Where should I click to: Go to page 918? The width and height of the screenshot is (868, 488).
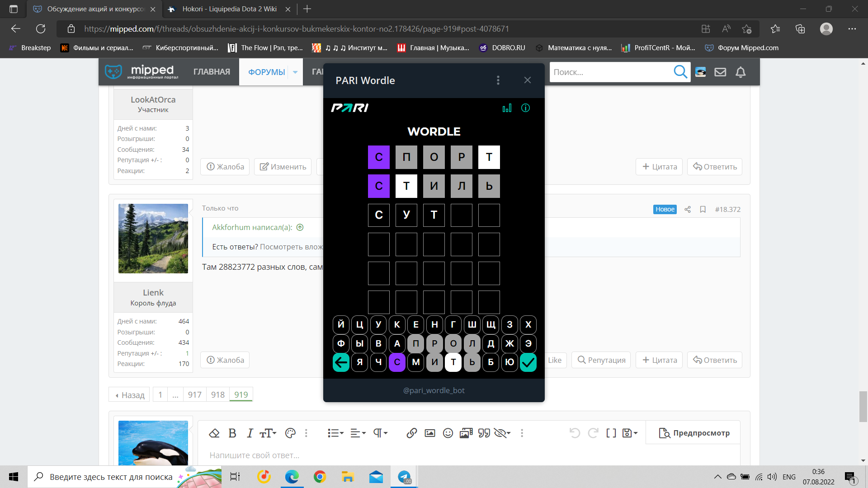[218, 394]
